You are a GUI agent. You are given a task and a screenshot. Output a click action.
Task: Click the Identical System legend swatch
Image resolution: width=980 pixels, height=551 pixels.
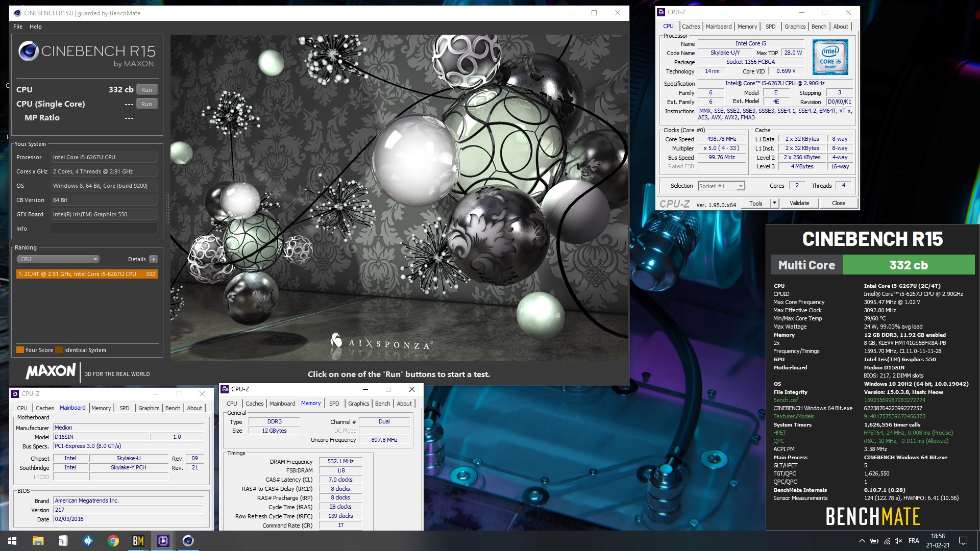coord(59,350)
